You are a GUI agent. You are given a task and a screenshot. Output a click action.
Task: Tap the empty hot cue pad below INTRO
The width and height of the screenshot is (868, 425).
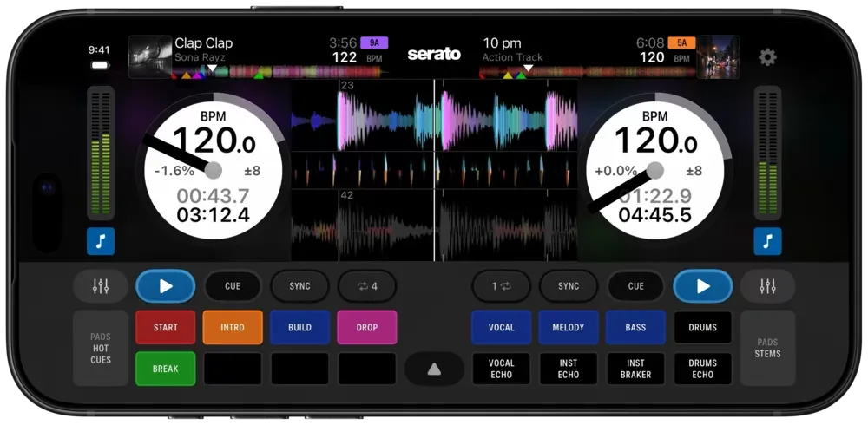click(x=233, y=369)
